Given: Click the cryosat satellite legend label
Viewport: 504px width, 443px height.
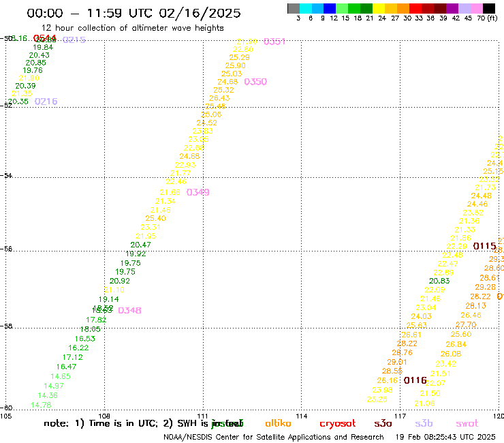Looking at the screenshot, I should (338, 424).
